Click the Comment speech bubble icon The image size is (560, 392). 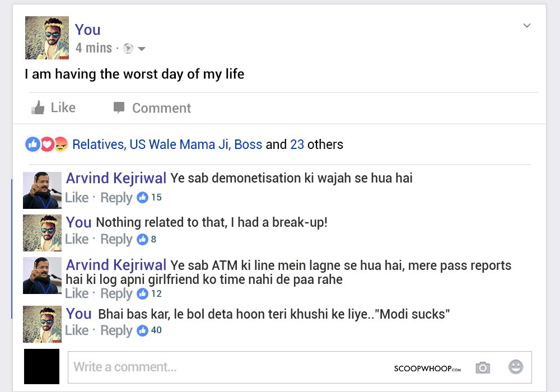coord(119,108)
